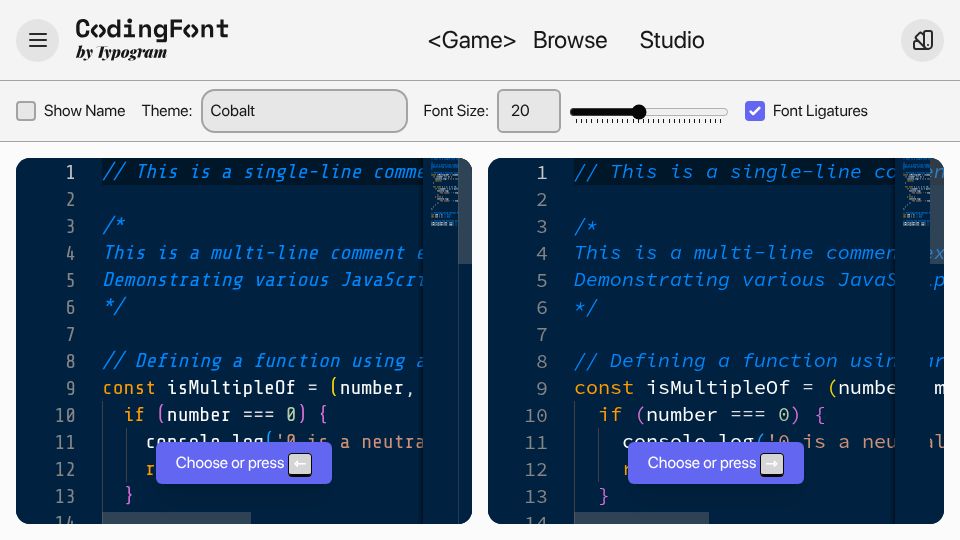Viewport: 960px width, 540px height.
Task: Enable the Show Name checkbox
Action: pyautogui.click(x=26, y=111)
